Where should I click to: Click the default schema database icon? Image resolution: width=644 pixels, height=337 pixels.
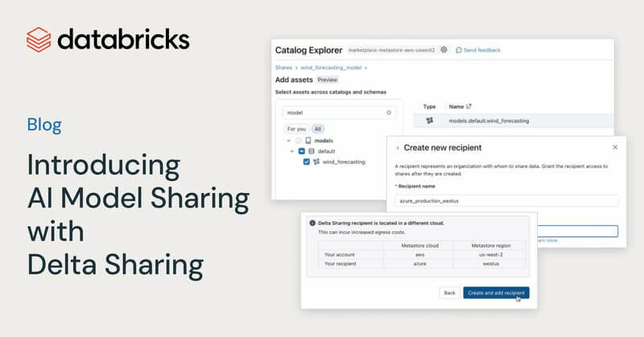point(312,151)
